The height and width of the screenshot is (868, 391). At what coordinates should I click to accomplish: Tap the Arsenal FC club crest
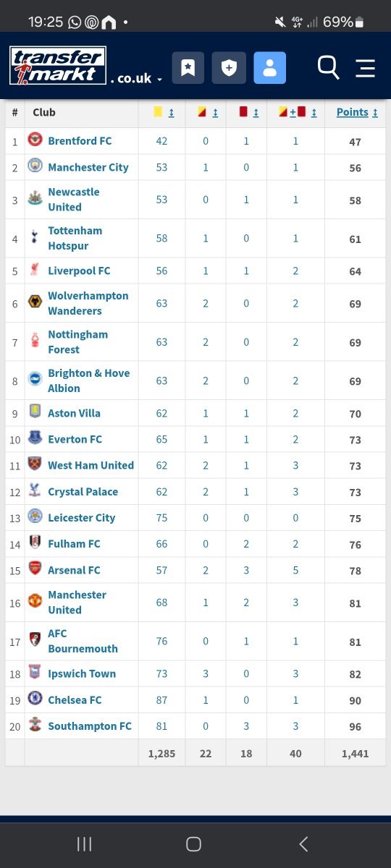point(35,569)
